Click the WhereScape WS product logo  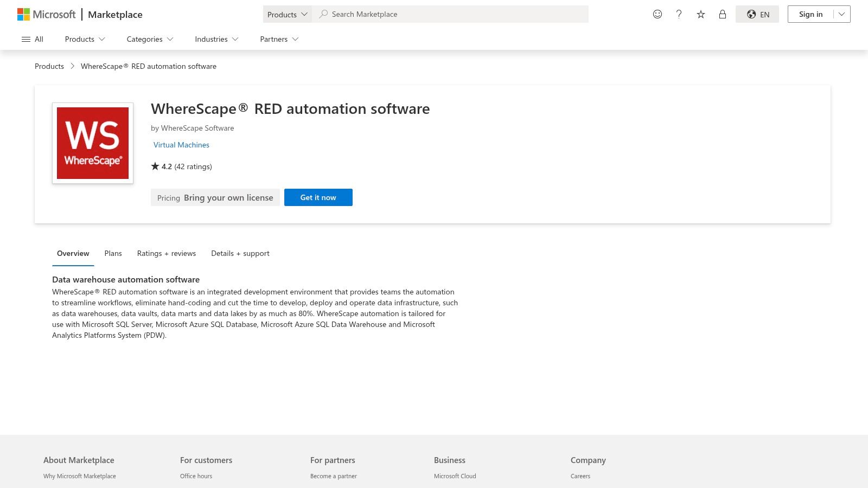point(92,143)
